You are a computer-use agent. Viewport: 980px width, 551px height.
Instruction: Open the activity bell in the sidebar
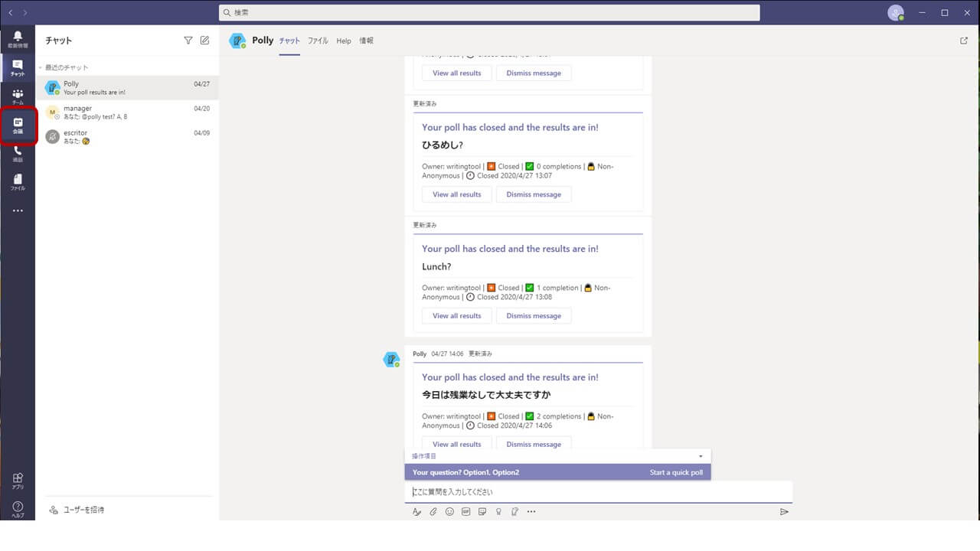pyautogui.click(x=18, y=39)
